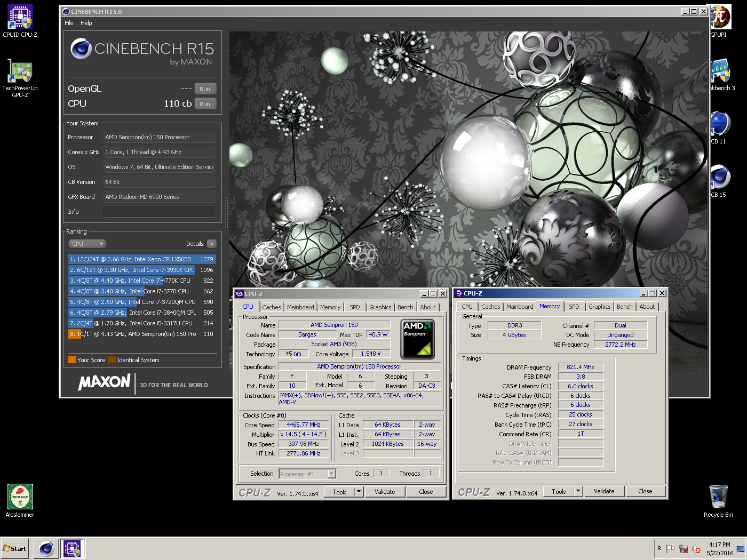Switch to CPU tab in right CPU-Z
Image resolution: width=747 pixels, height=560 pixels.
(467, 307)
